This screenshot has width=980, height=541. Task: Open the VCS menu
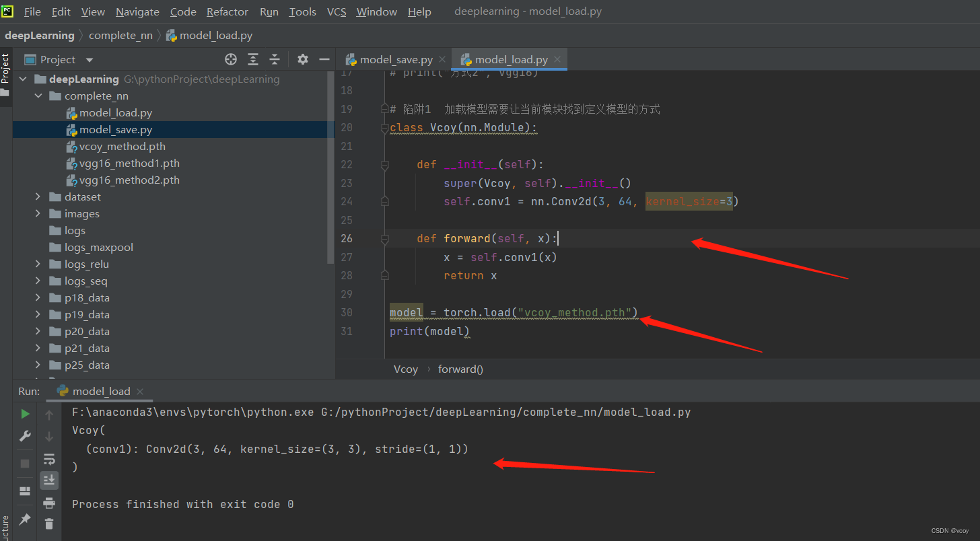tap(337, 11)
